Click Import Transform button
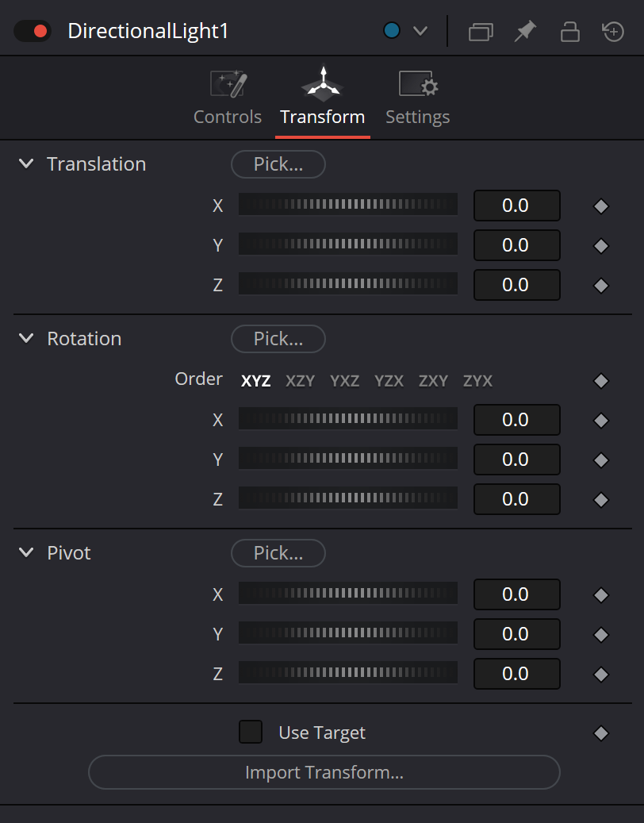Image resolution: width=644 pixels, height=823 pixels. (324, 772)
